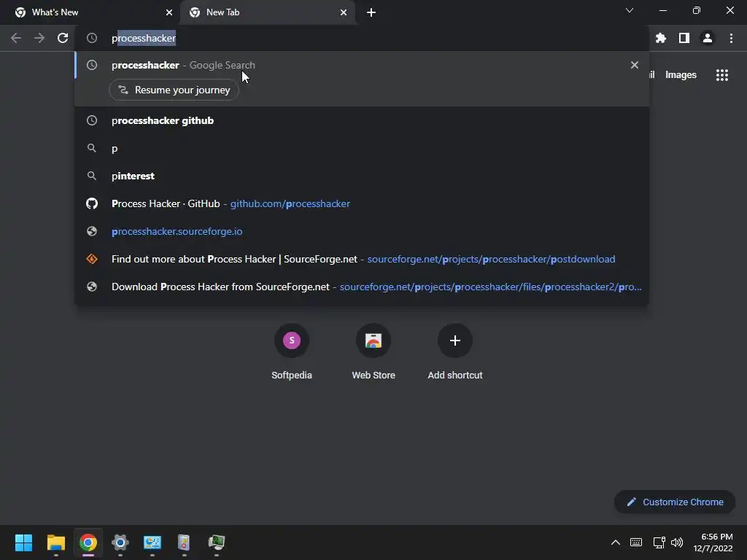The width and height of the screenshot is (747, 560).
Task: Open Web Store shortcut tile
Action: click(x=373, y=352)
